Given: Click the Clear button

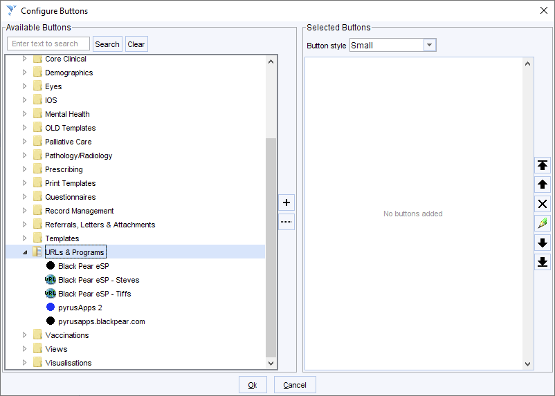Looking at the screenshot, I should coord(136,44).
